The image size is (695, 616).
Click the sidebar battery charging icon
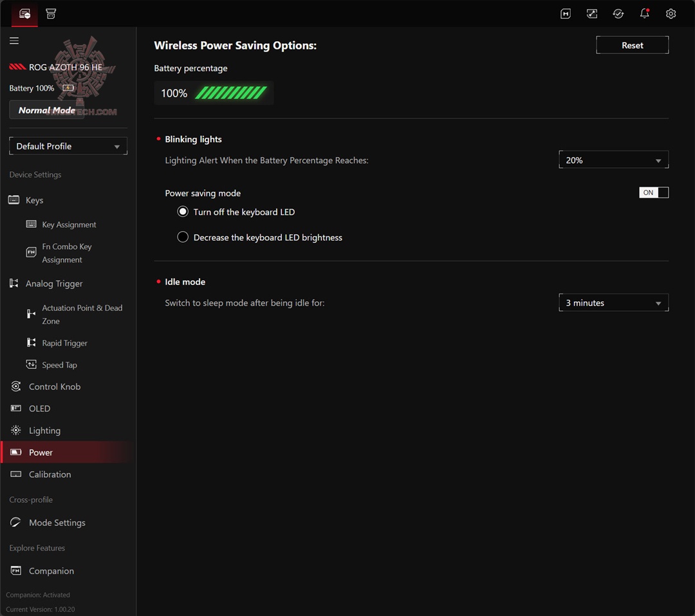68,88
